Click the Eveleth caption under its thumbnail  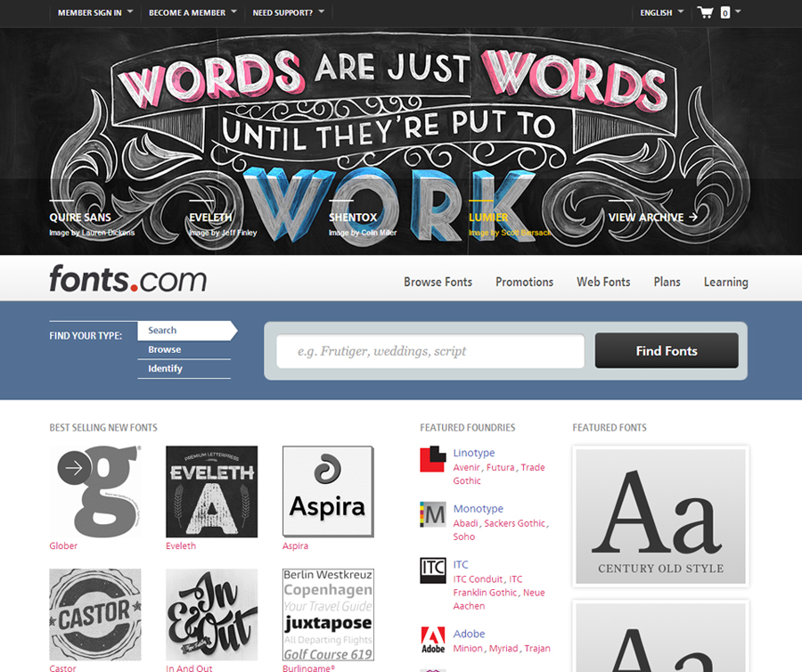tap(181, 545)
